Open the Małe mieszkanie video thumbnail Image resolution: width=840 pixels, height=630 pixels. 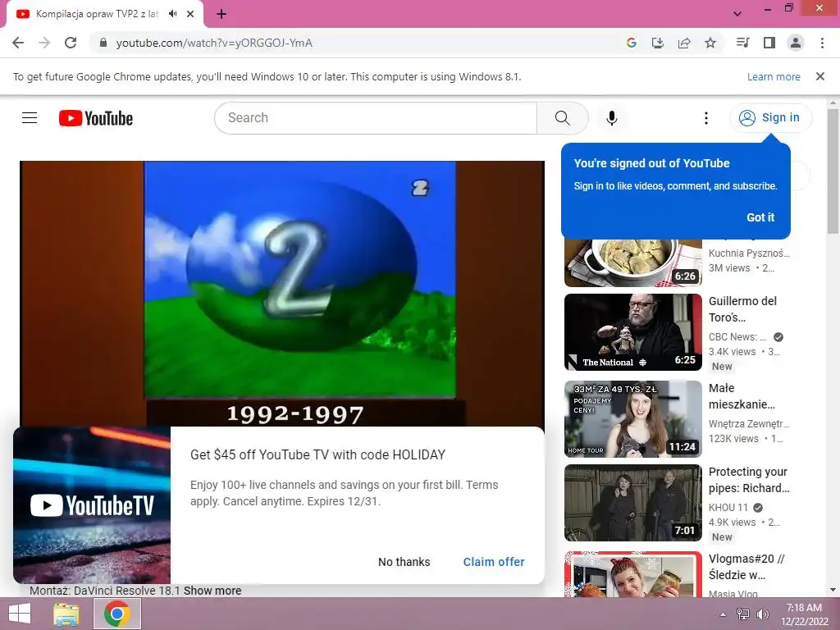pyautogui.click(x=632, y=419)
